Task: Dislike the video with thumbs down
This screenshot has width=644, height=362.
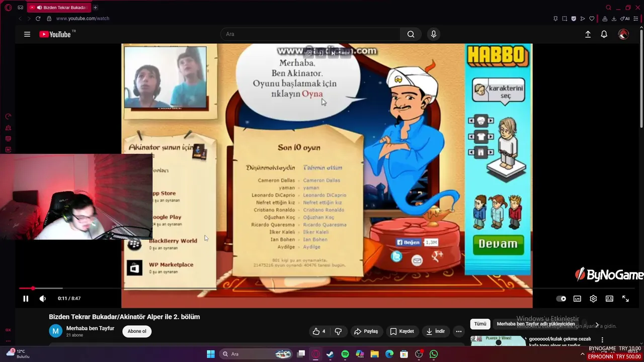Action: pos(338,331)
